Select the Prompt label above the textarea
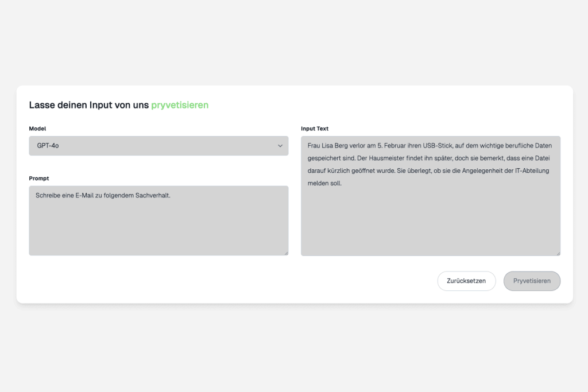 point(39,178)
